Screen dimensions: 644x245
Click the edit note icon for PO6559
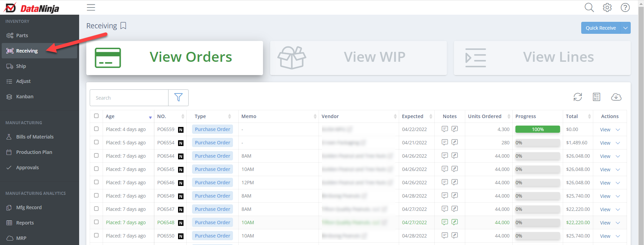[x=455, y=129]
